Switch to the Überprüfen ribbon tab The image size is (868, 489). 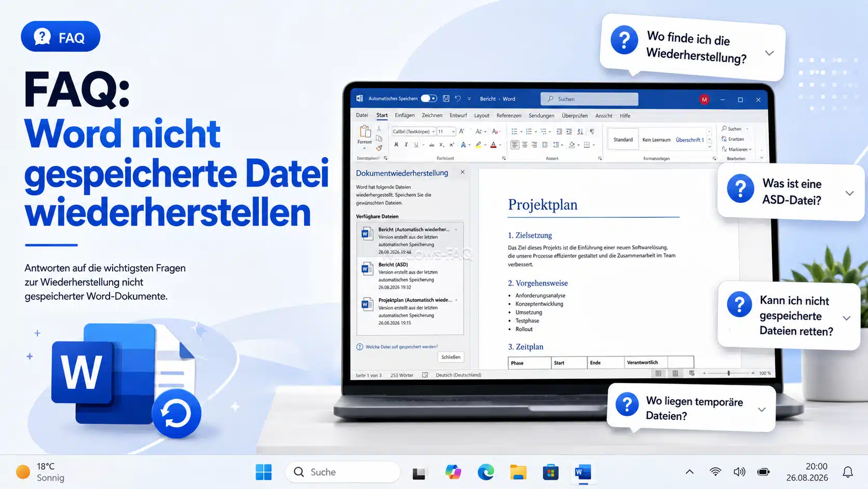[575, 115]
